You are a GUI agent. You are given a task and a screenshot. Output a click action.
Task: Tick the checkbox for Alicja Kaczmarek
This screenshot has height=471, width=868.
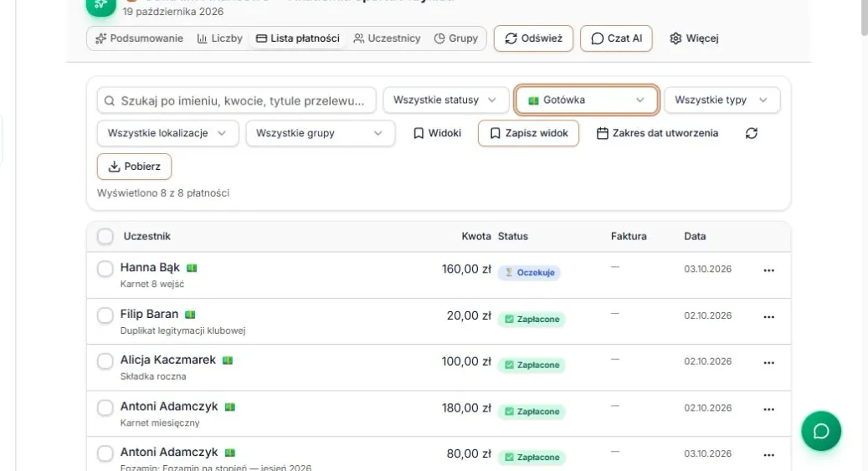pyautogui.click(x=105, y=361)
